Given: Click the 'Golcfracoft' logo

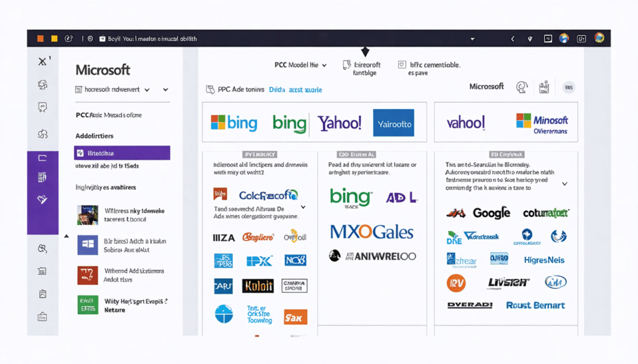Looking at the screenshot, I should coord(268,195).
